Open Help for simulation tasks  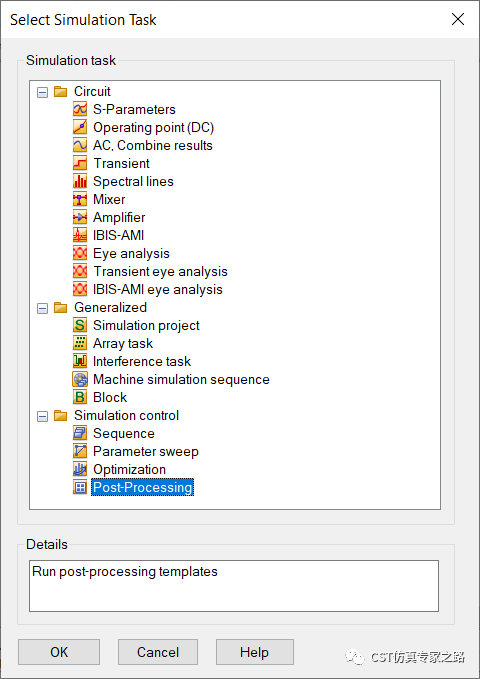click(254, 652)
